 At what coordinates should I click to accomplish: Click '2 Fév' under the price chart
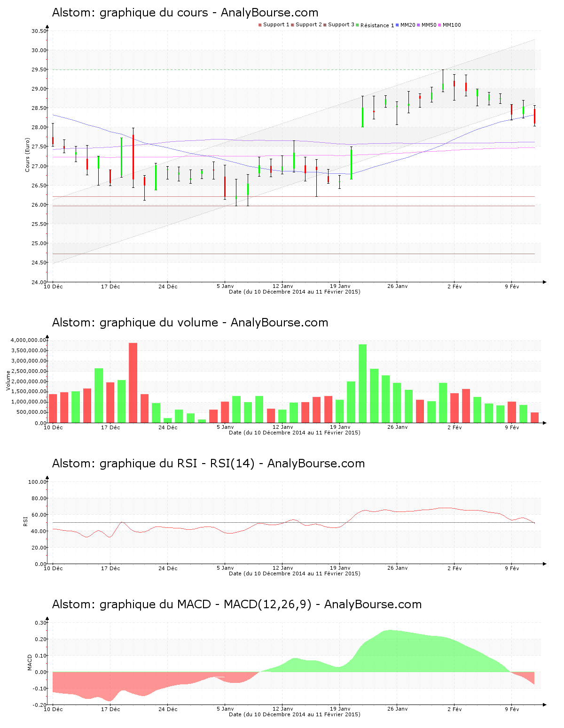tap(454, 287)
